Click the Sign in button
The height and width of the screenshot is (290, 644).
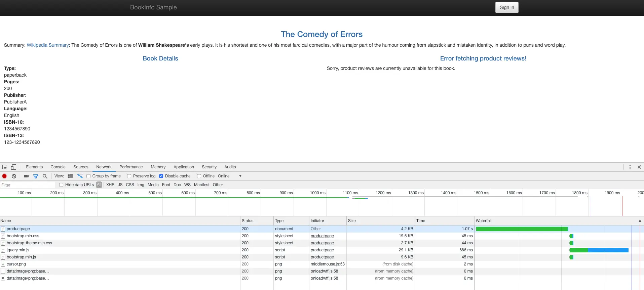(507, 7)
